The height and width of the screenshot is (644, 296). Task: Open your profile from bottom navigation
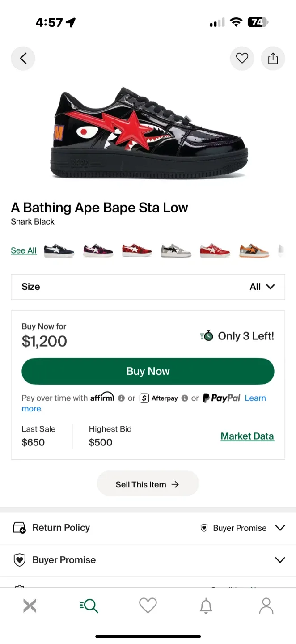coord(266,605)
